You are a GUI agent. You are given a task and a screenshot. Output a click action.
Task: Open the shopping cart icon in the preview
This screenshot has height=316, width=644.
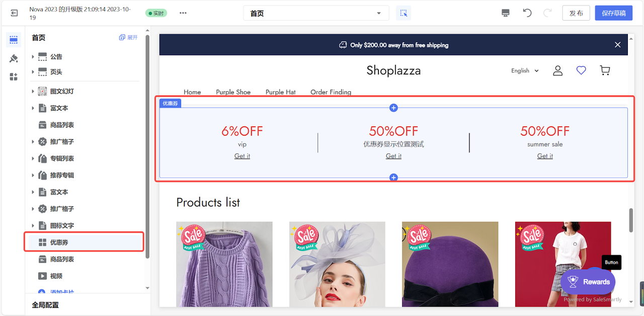pyautogui.click(x=605, y=70)
